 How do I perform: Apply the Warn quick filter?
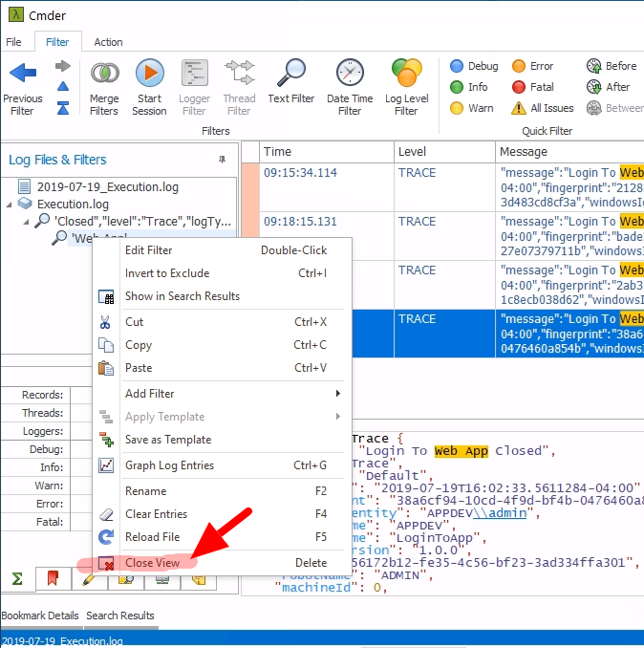(471, 108)
